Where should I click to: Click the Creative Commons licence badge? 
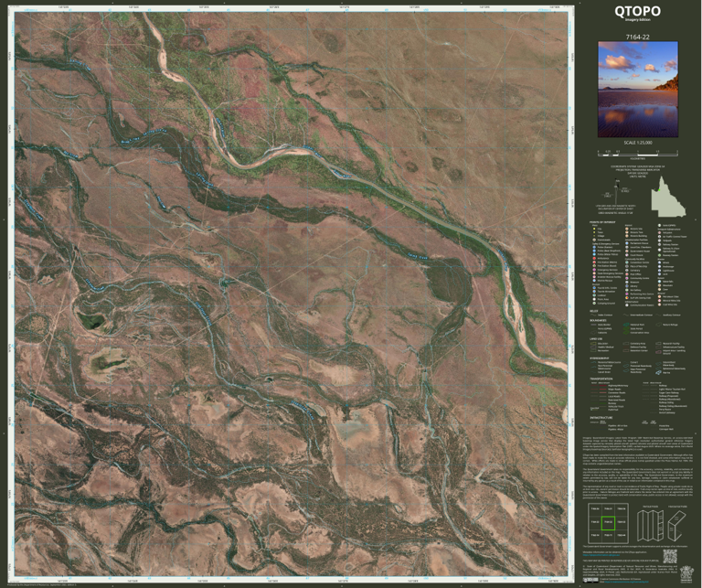(590, 581)
